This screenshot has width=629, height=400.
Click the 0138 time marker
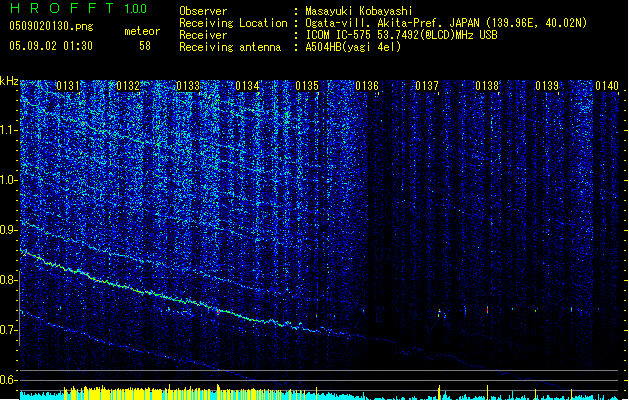point(487,86)
